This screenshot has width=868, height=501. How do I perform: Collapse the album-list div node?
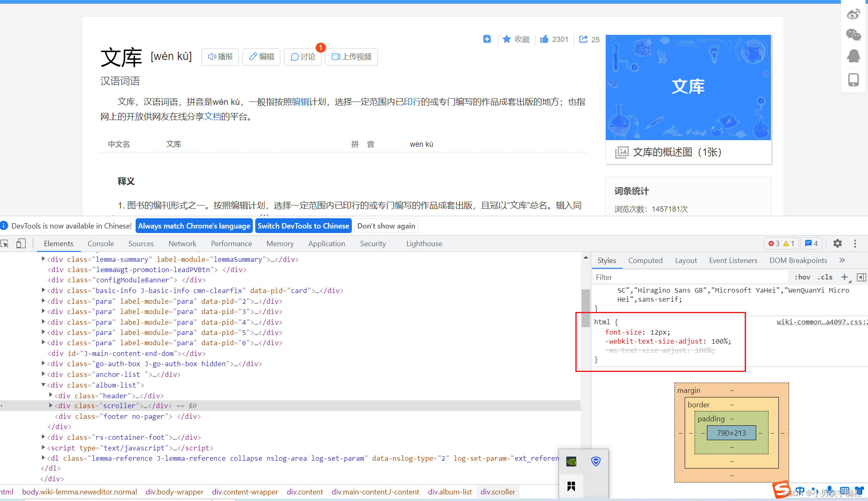click(43, 385)
